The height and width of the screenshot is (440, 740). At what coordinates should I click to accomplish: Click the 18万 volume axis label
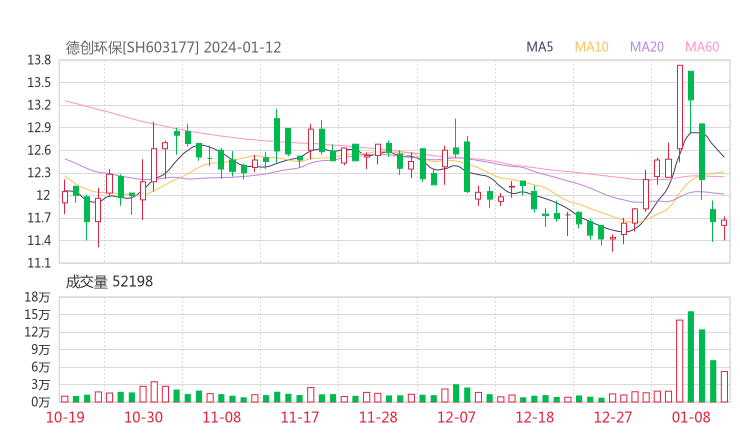click(37, 297)
